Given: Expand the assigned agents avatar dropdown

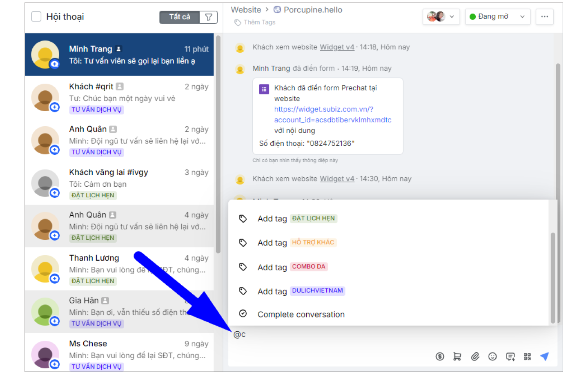Looking at the screenshot, I should [441, 17].
